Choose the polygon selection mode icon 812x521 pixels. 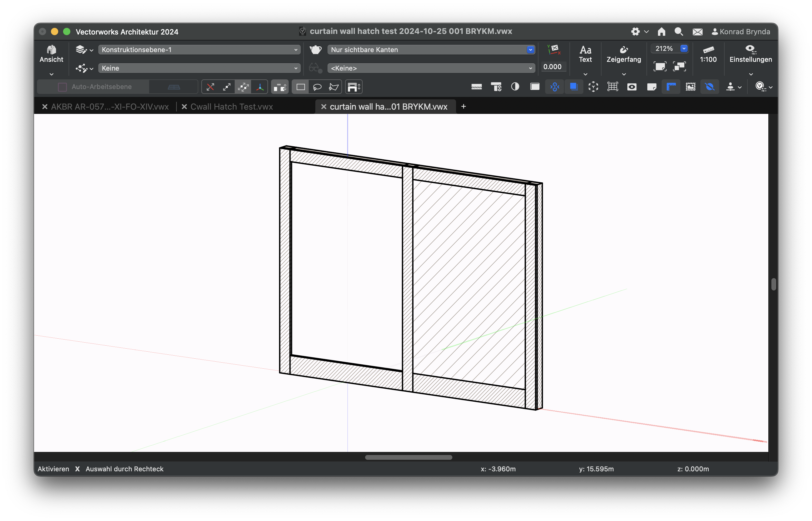click(334, 87)
